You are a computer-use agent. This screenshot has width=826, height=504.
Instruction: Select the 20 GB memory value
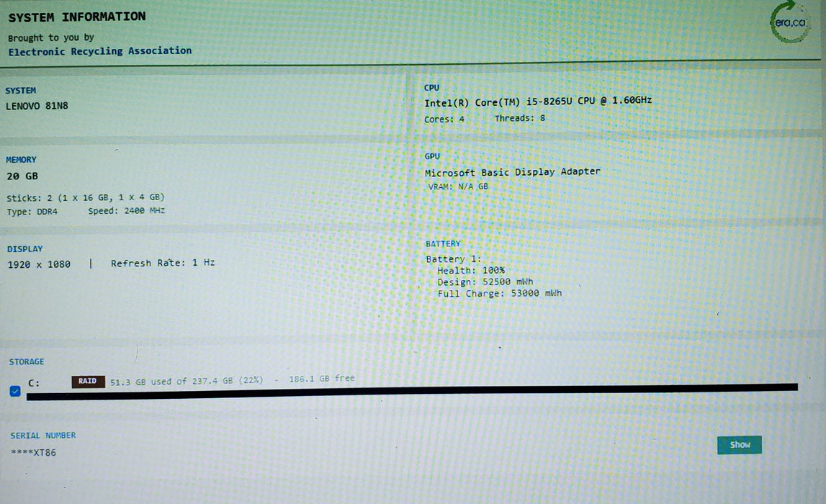tap(22, 176)
